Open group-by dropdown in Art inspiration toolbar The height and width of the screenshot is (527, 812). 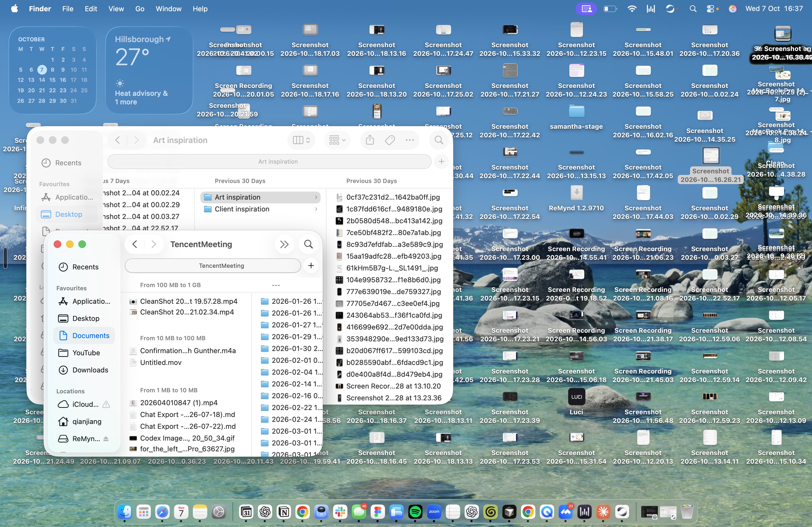[337, 140]
